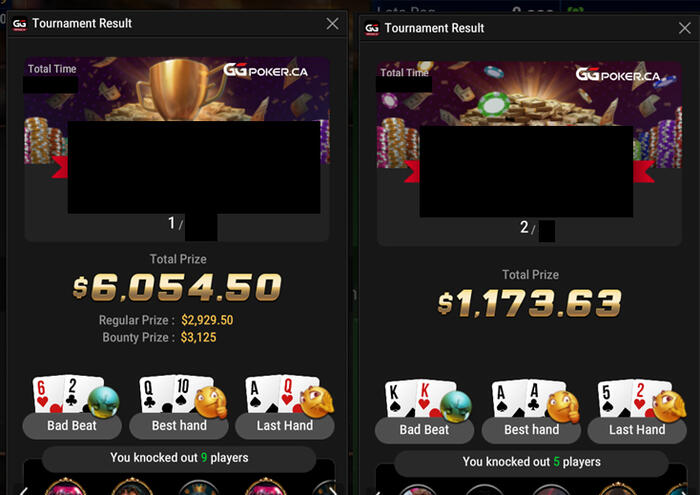Open the left Best hand button
700x495 pixels.
(179, 426)
